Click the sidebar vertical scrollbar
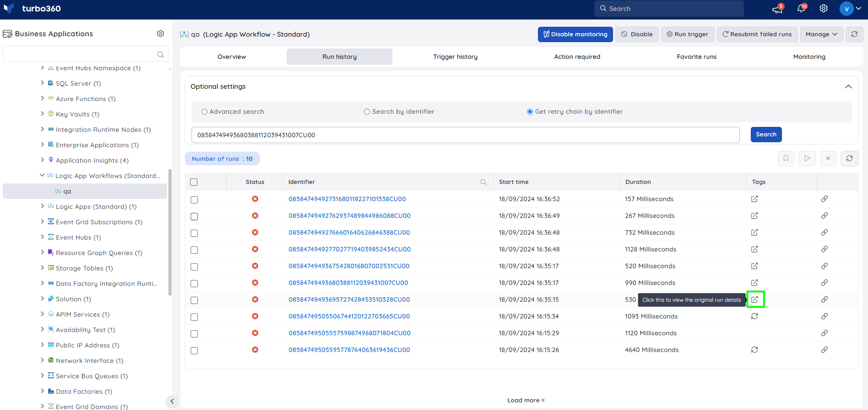The height and width of the screenshot is (410, 868). 170,232
